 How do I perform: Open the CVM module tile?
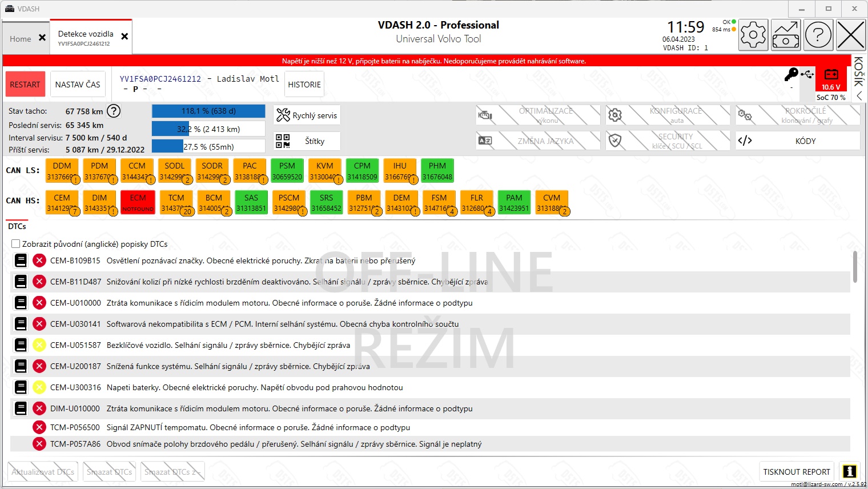click(552, 203)
